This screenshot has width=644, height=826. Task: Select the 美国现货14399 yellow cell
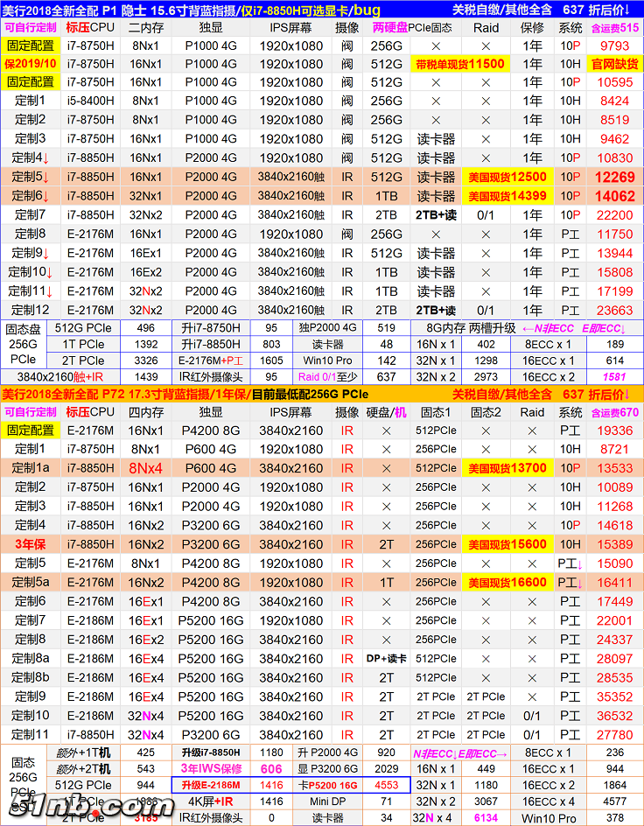coord(507,196)
